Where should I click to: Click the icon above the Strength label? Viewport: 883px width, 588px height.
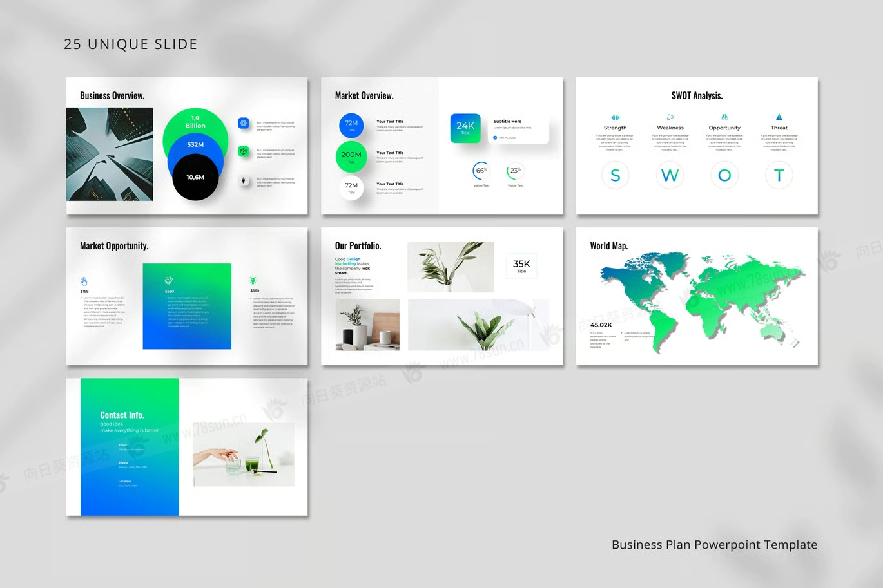615,117
